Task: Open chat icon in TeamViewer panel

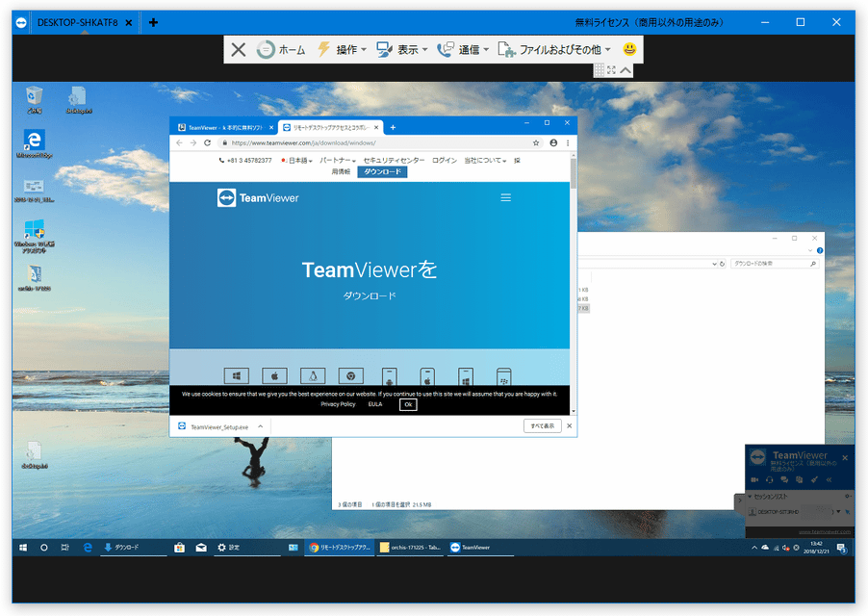Action: (x=784, y=480)
